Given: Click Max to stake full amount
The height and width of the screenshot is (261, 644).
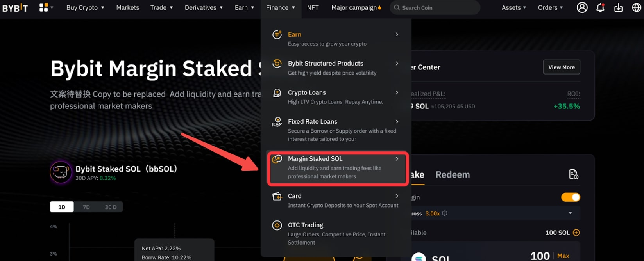Looking at the screenshot, I should (563, 256).
